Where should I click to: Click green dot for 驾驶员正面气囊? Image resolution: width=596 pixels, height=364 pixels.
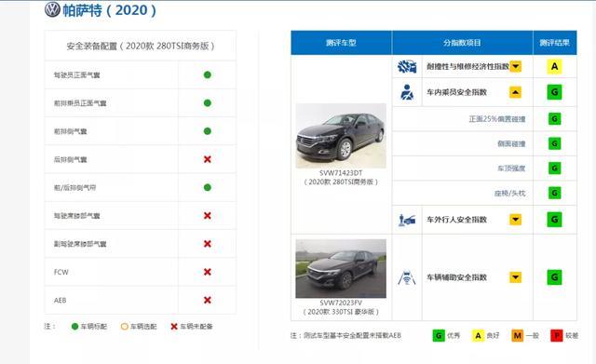click(x=207, y=74)
